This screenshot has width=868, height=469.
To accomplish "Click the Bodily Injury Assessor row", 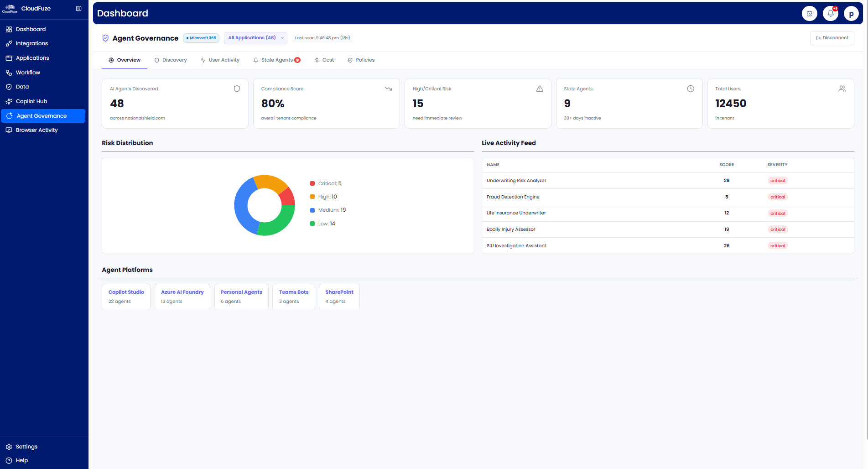I will [x=668, y=229].
